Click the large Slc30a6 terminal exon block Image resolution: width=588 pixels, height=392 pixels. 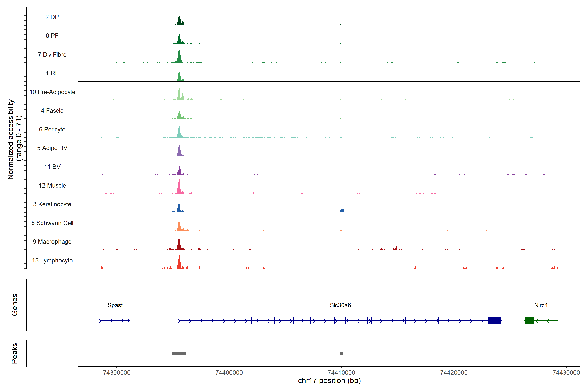495,320
